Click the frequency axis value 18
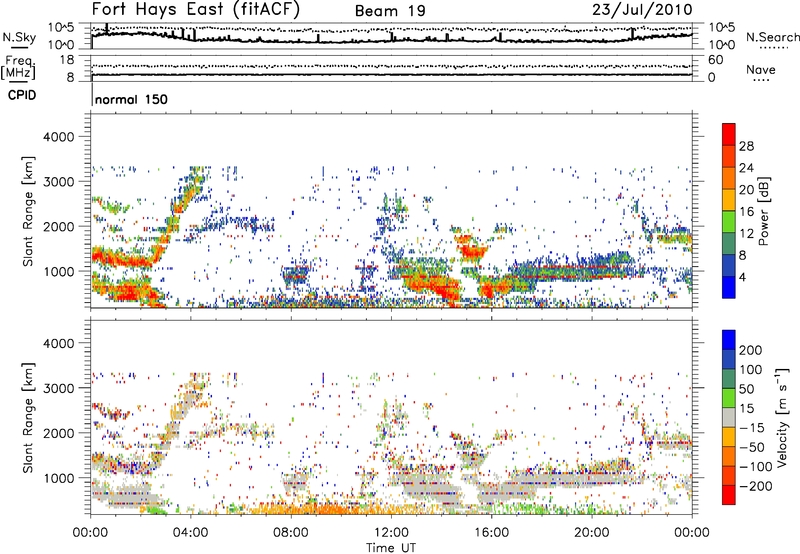Screen dimensions: 800x554 click(67, 60)
